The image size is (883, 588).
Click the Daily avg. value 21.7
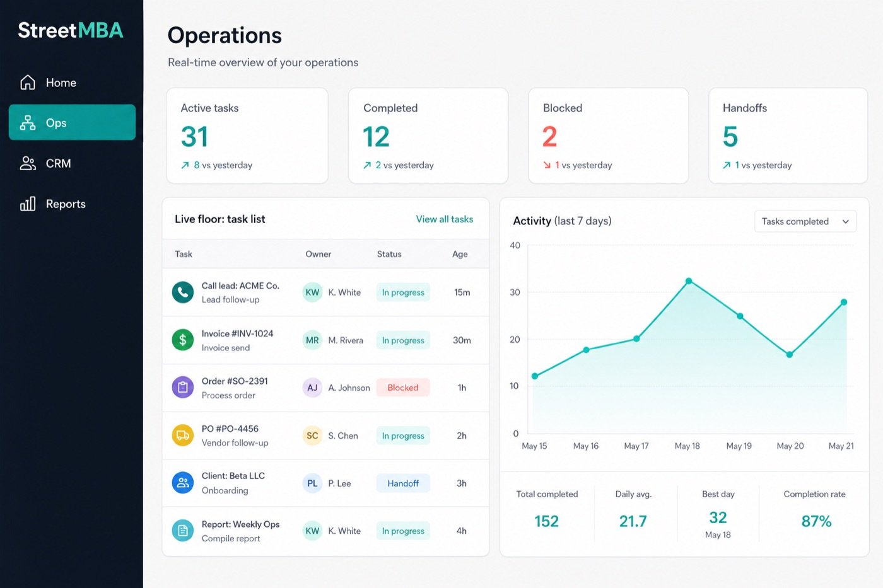(x=633, y=521)
